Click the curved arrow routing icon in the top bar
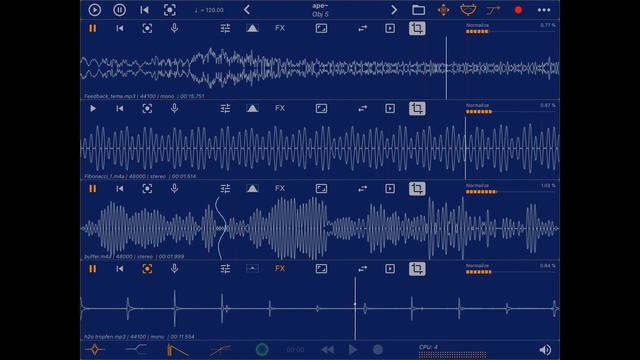640x360 pixels. [x=493, y=10]
